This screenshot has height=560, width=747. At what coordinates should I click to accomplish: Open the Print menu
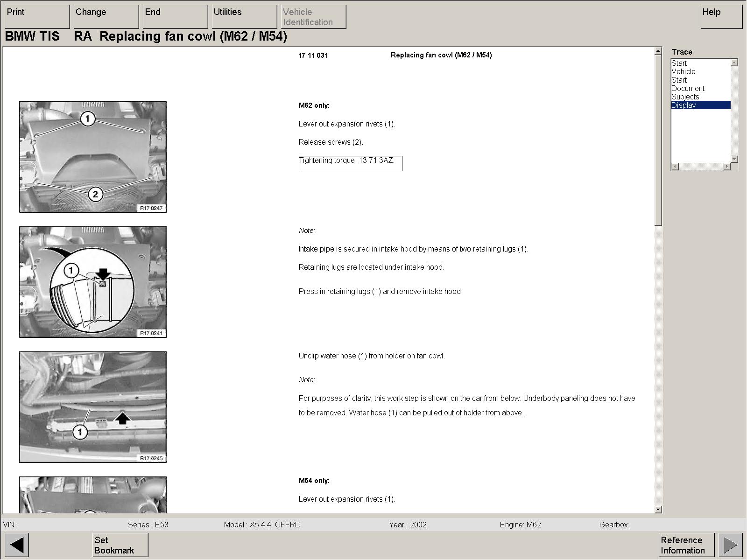tap(37, 16)
